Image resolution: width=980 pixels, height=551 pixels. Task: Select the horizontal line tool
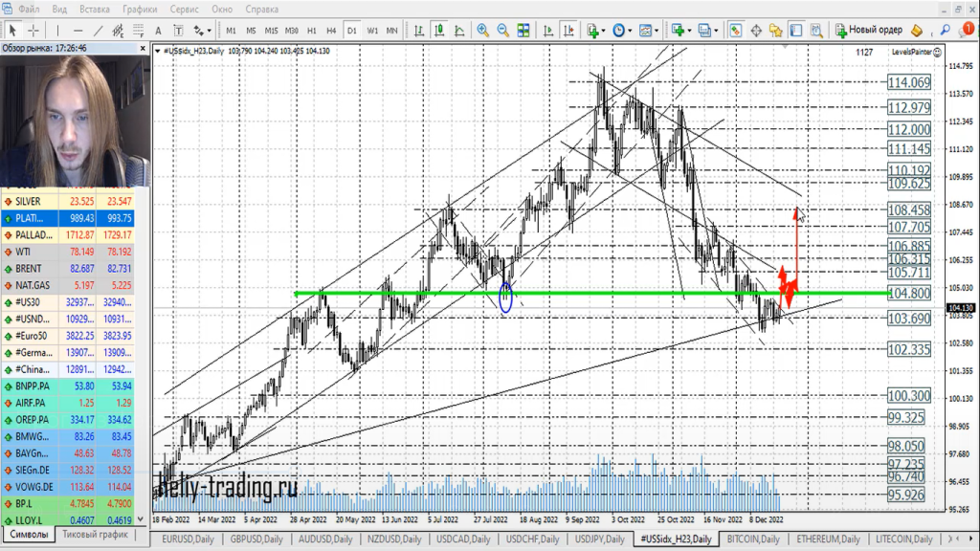pos(79,31)
